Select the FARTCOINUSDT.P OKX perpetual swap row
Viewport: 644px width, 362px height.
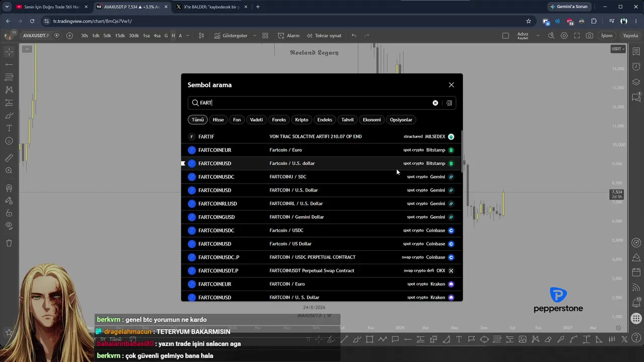(x=321, y=270)
